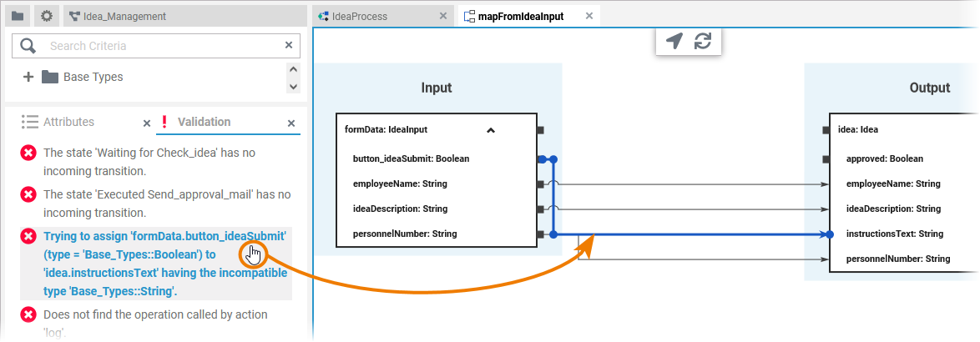Select the idea: Idea output header
This screenshot has height=342, width=980.
pos(857,130)
